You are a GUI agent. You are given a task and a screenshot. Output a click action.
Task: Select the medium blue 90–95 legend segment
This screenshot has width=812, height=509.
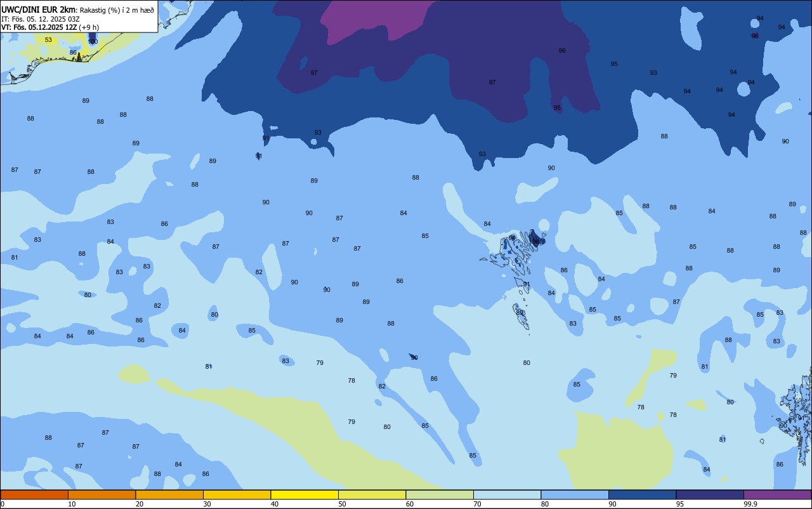click(x=642, y=494)
